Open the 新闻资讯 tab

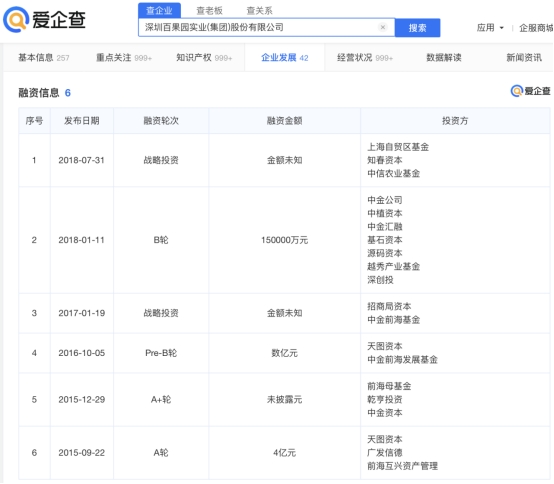click(x=524, y=58)
